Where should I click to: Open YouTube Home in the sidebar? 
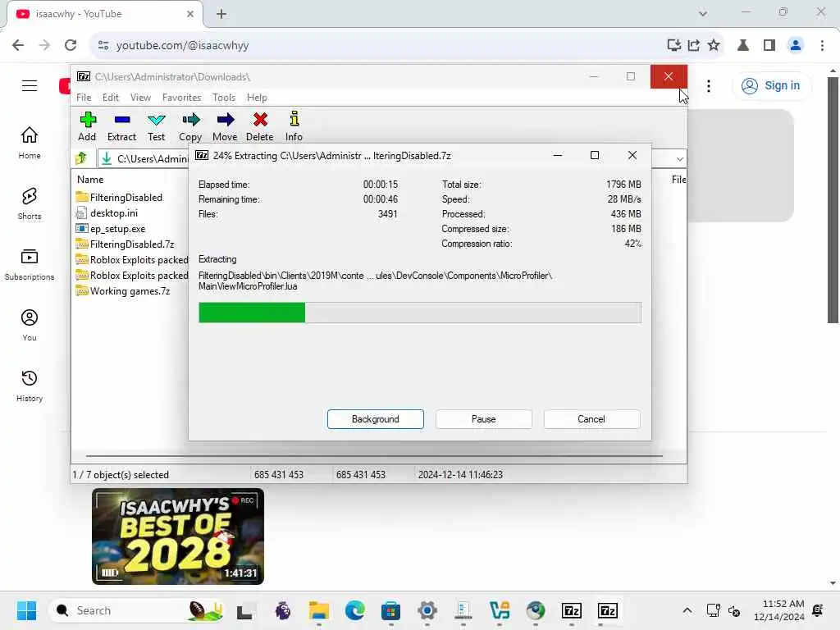pos(30,143)
